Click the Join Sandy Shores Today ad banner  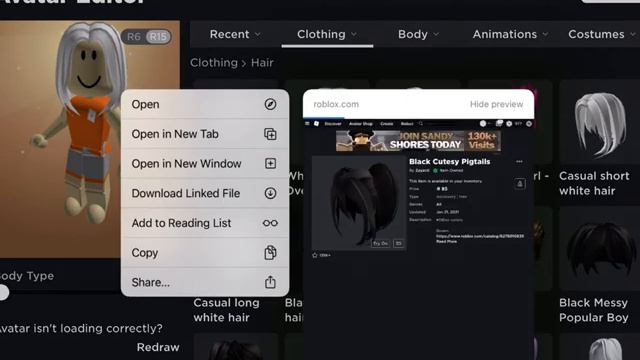click(418, 141)
